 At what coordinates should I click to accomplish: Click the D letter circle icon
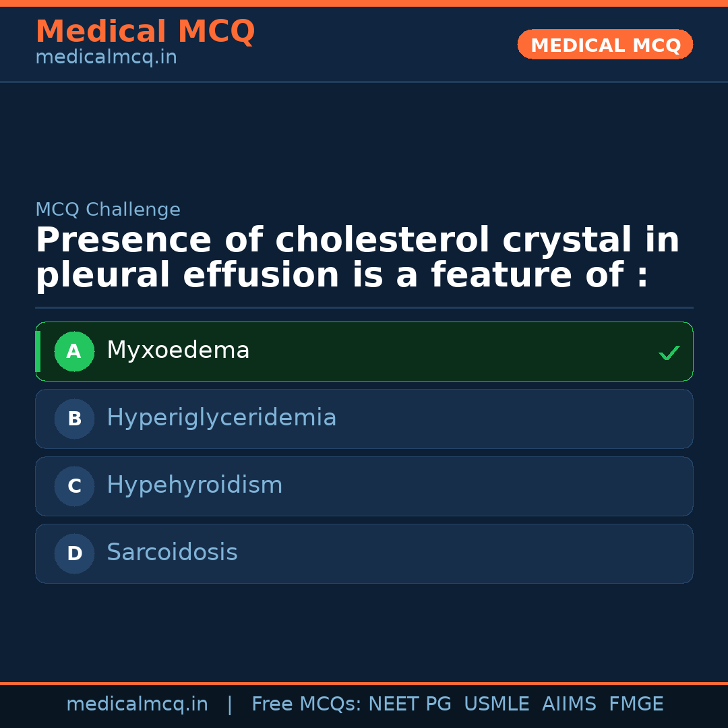pos(74,553)
